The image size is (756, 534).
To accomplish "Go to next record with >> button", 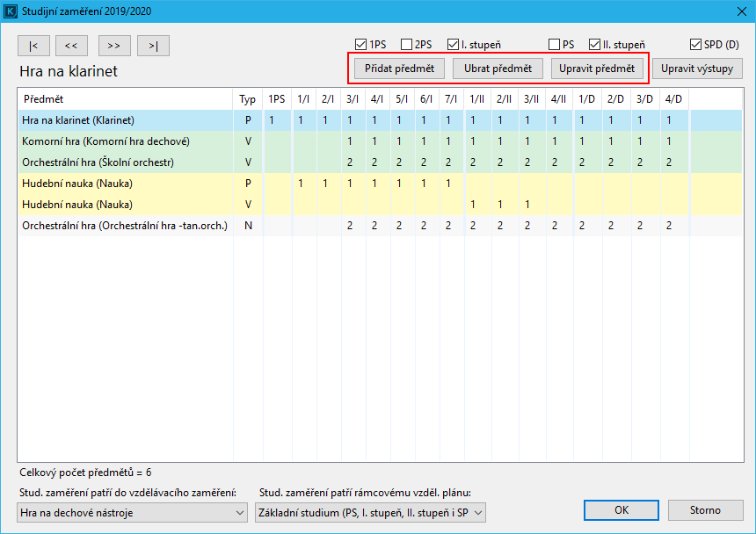I will 114,46.
